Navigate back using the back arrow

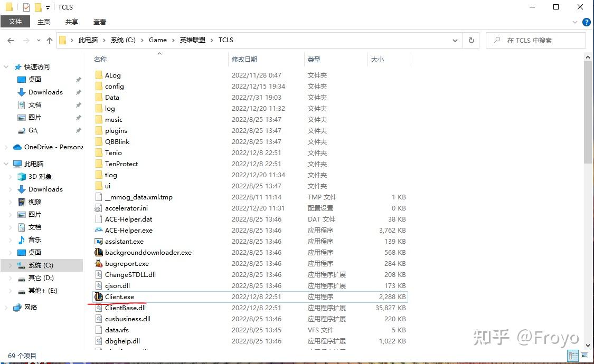pos(11,40)
